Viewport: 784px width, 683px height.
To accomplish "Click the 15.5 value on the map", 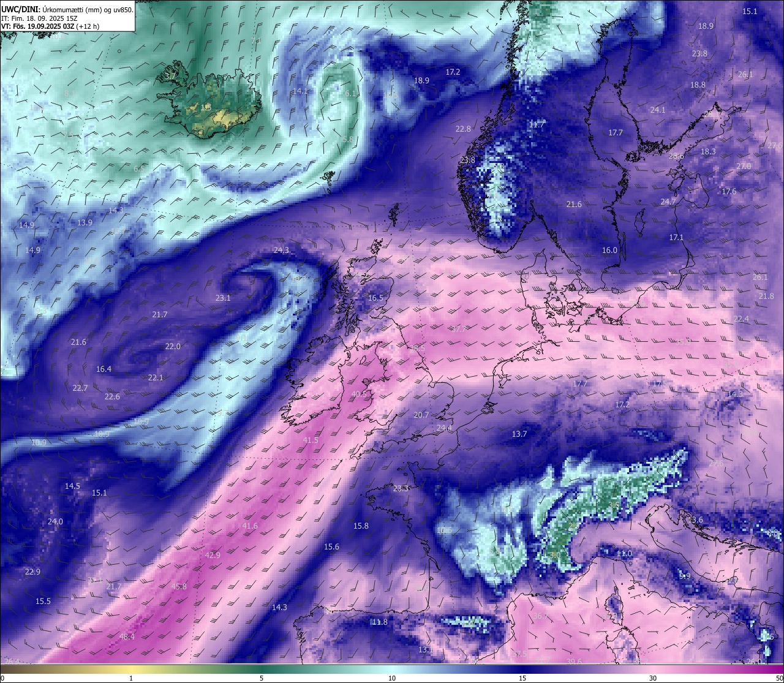I will coord(43,601).
